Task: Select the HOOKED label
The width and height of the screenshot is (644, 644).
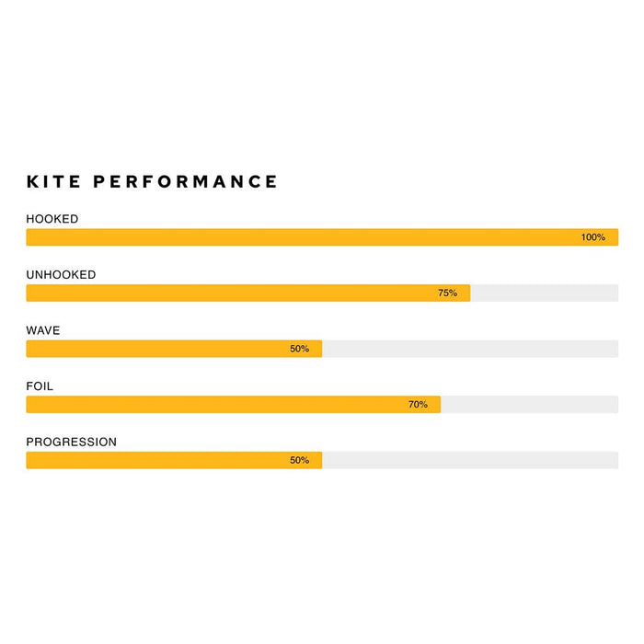Action: point(52,219)
